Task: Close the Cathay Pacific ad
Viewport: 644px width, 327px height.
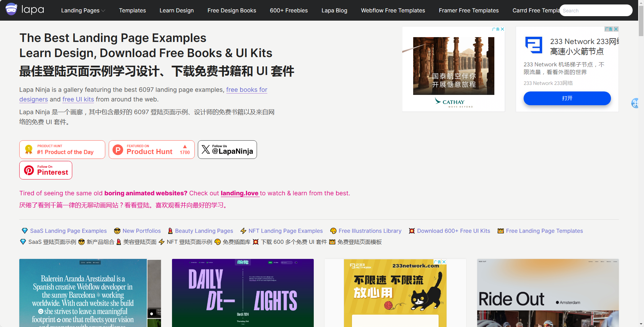Action: [x=503, y=29]
